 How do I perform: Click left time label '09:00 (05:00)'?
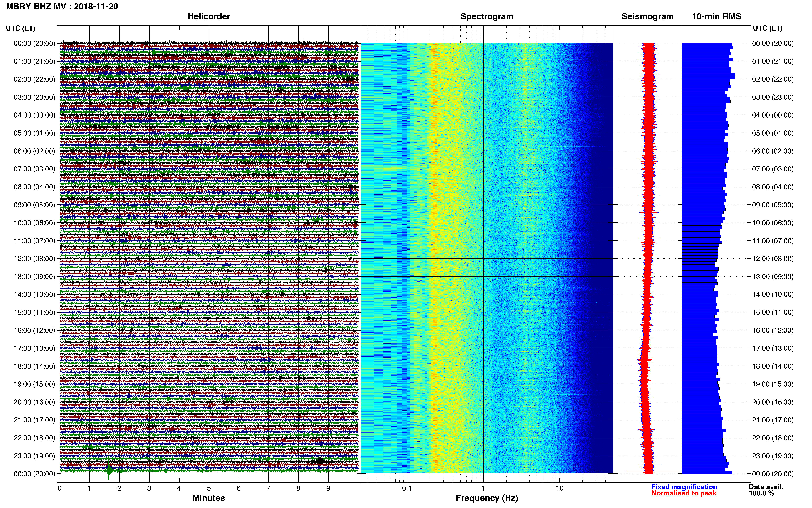(x=34, y=205)
